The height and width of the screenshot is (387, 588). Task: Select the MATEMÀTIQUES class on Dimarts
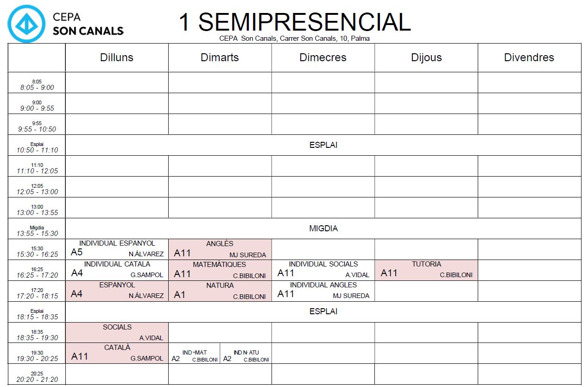220,270
